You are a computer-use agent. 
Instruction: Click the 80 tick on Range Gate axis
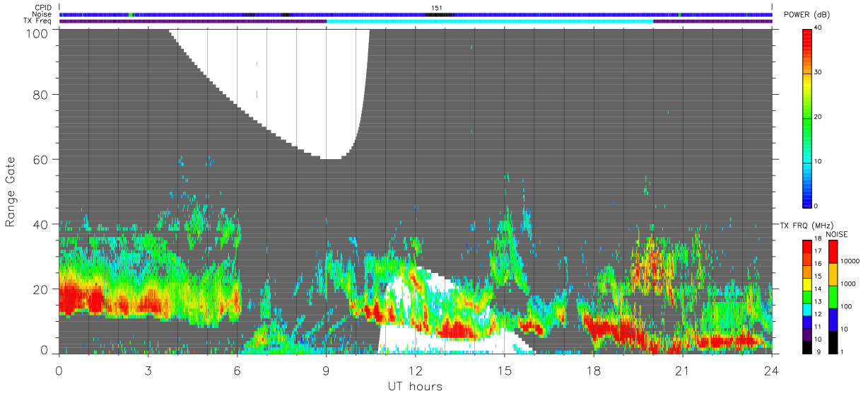[x=42, y=94]
